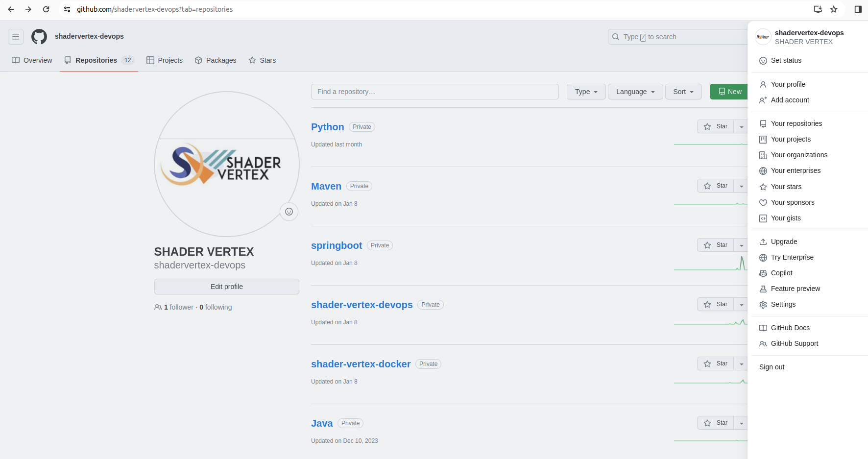
Task: Click the Find a repository search field
Action: tap(434, 92)
